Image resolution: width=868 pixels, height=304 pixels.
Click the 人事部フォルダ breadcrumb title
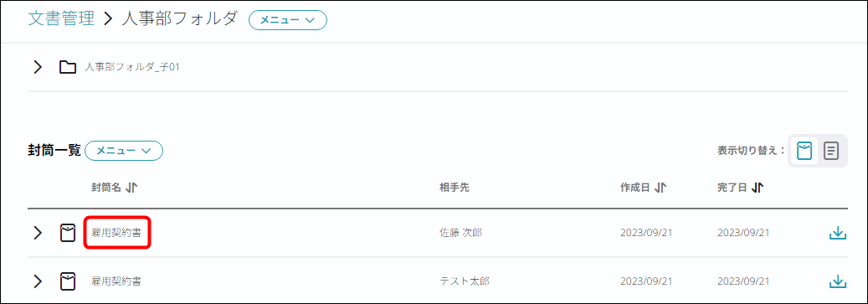(179, 18)
